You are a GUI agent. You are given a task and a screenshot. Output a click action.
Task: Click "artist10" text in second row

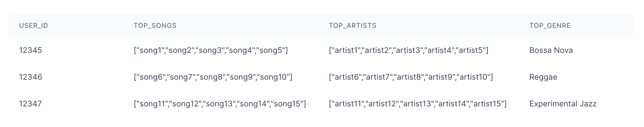(x=474, y=77)
